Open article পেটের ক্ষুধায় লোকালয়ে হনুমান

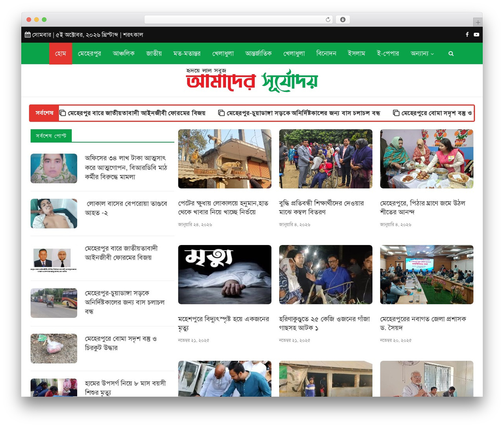223,208
